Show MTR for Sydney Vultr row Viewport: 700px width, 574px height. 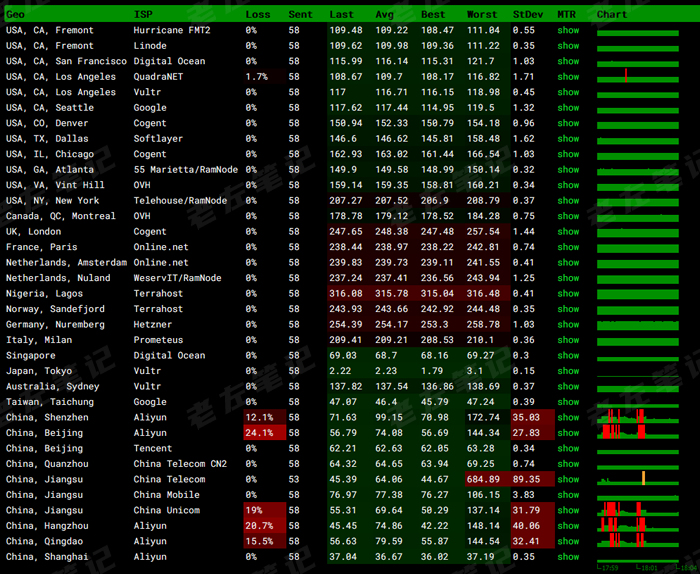[568, 386]
